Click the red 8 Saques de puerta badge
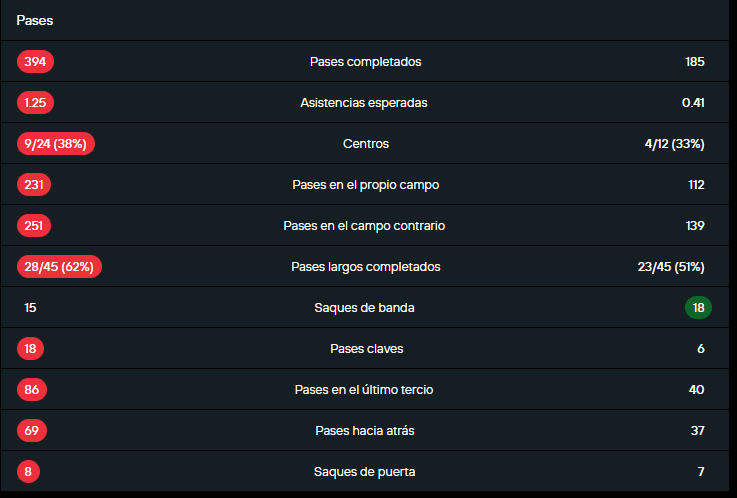The height and width of the screenshot is (498, 737). pyautogui.click(x=28, y=472)
